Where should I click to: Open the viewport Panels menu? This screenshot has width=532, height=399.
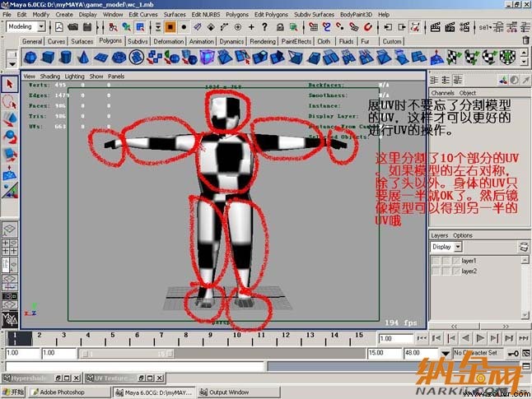point(116,77)
